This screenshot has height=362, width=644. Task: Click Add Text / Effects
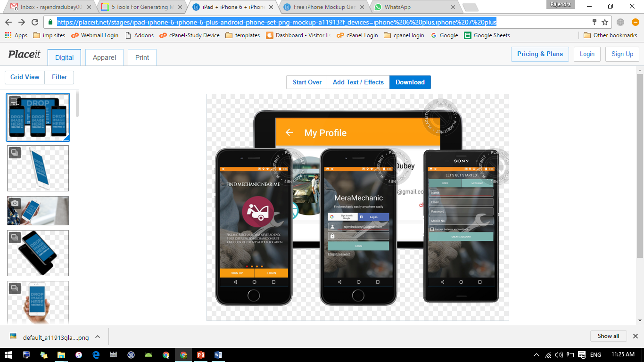[358, 82]
